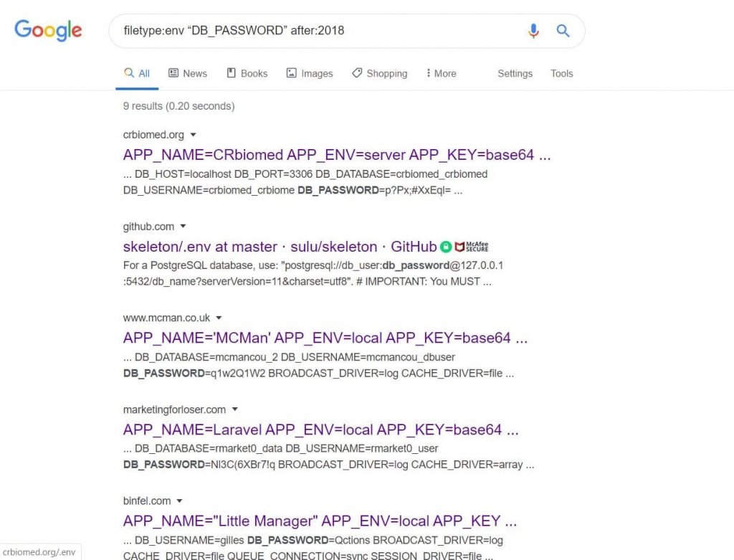Open Settings menu
This screenshot has height=560, width=734.
515,74
